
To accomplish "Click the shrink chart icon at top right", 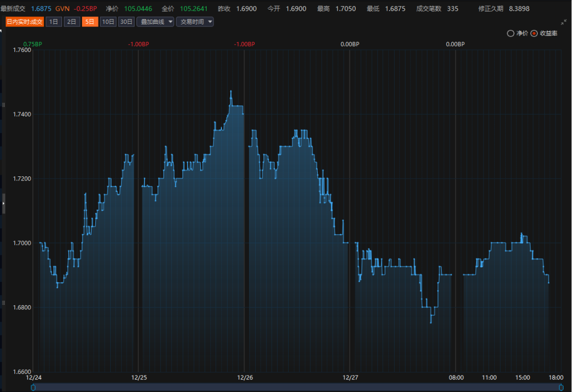I will pyautogui.click(x=564, y=22).
